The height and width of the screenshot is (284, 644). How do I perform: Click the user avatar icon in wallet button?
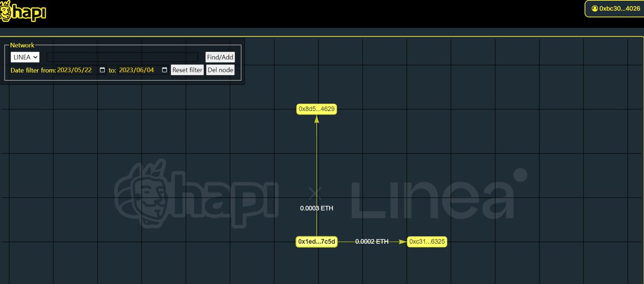pos(595,9)
